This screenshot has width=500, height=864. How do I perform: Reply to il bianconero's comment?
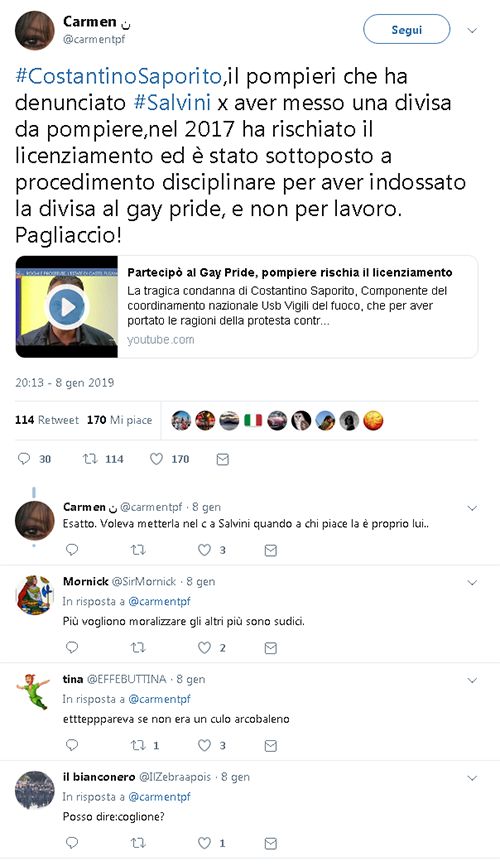click(72, 843)
